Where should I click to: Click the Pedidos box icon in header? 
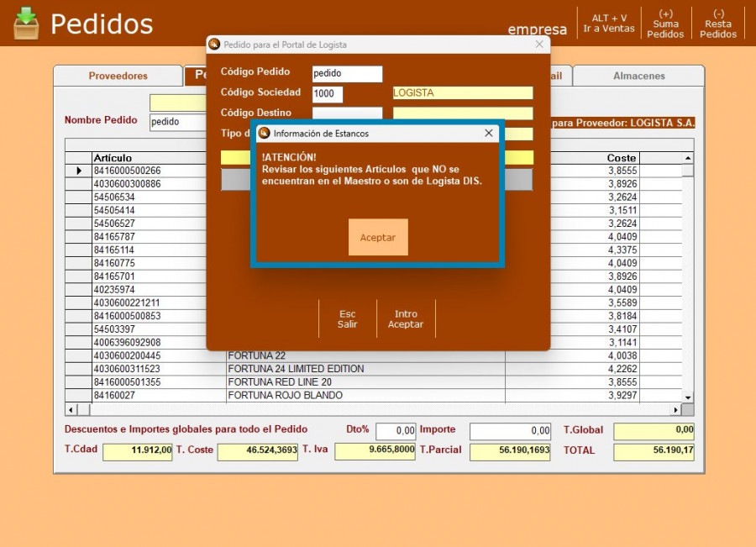tap(26, 23)
